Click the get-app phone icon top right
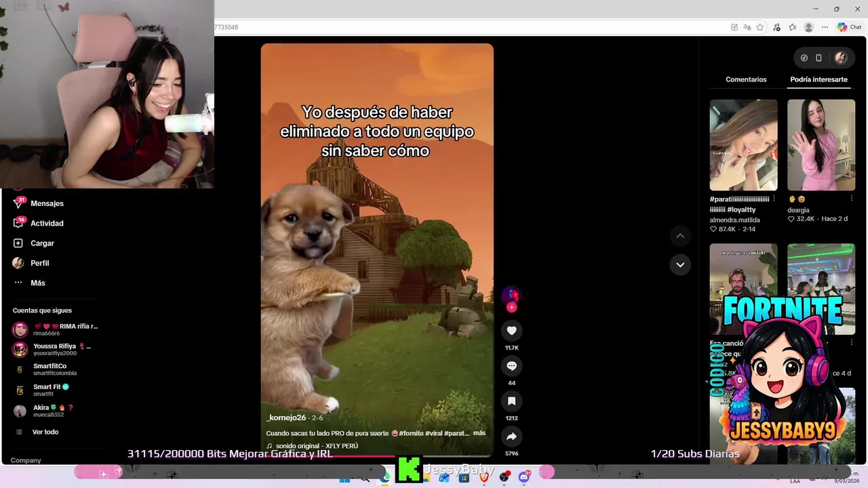Image resolution: width=868 pixels, height=488 pixels. point(818,58)
